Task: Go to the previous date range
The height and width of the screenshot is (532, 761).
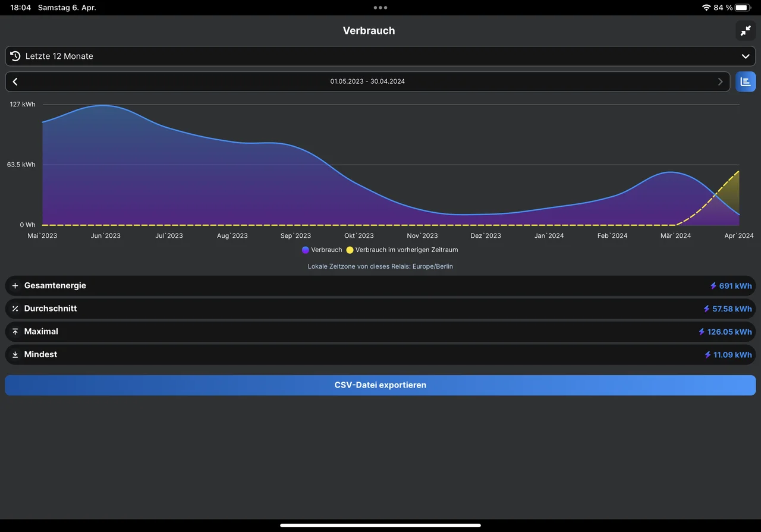Action: (15, 81)
